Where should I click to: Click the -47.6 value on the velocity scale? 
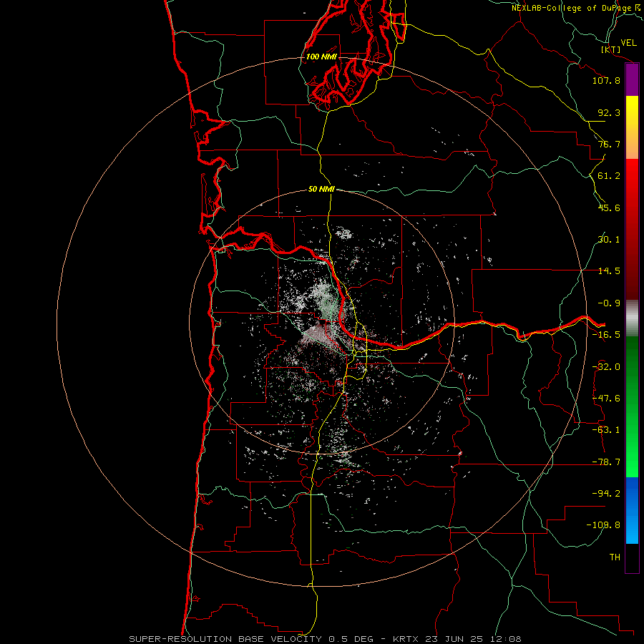(606, 399)
